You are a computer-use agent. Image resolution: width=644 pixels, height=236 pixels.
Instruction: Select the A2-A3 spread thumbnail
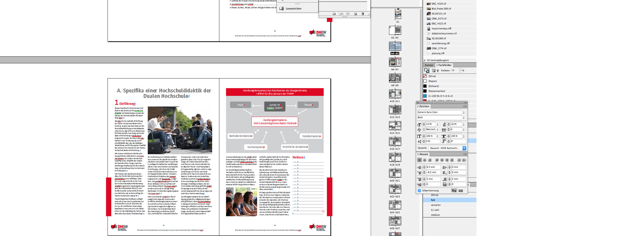[395, 31]
